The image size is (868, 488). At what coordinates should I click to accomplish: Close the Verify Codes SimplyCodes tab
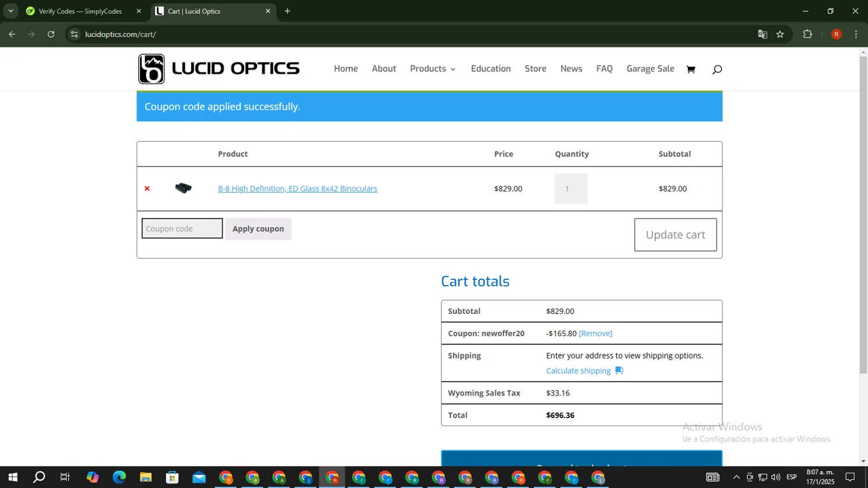point(139,11)
